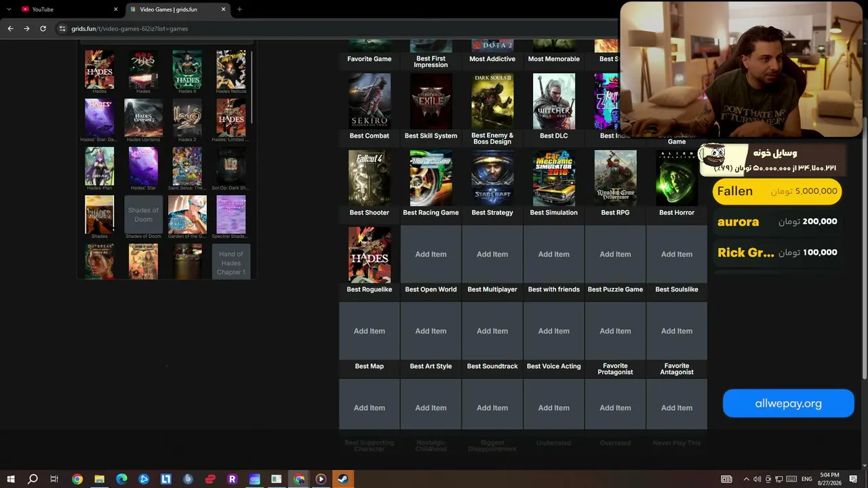Choose the Hades Uprising search result

point(143,118)
